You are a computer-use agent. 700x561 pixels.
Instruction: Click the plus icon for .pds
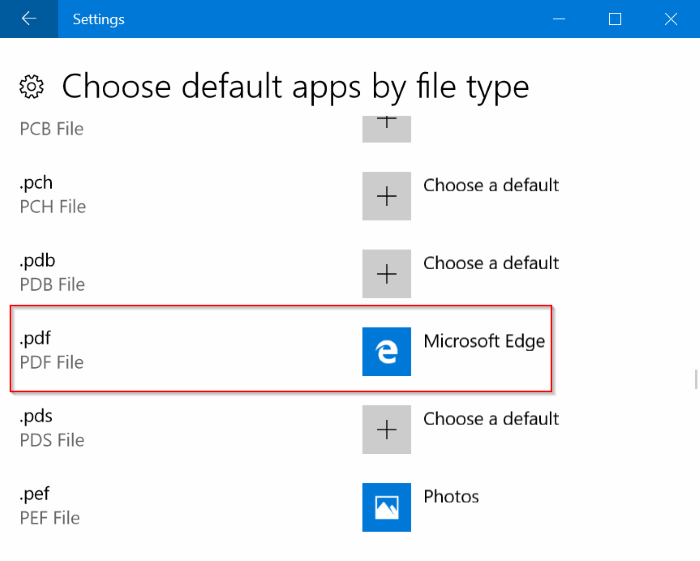pyautogui.click(x=387, y=429)
